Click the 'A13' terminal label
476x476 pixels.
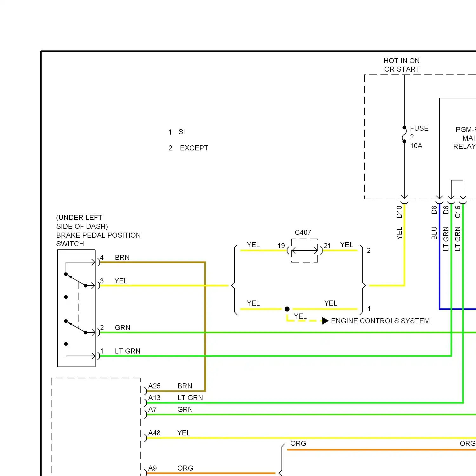[x=155, y=398]
